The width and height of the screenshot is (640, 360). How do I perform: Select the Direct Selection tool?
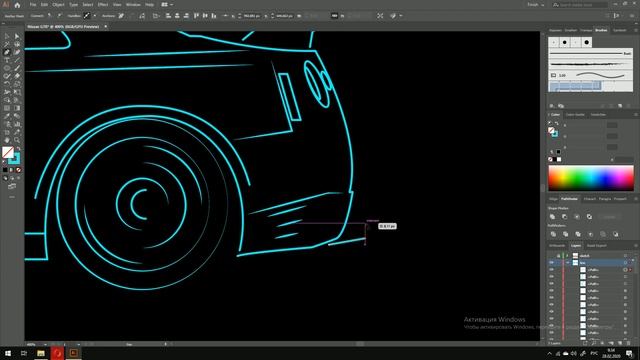tap(17, 37)
